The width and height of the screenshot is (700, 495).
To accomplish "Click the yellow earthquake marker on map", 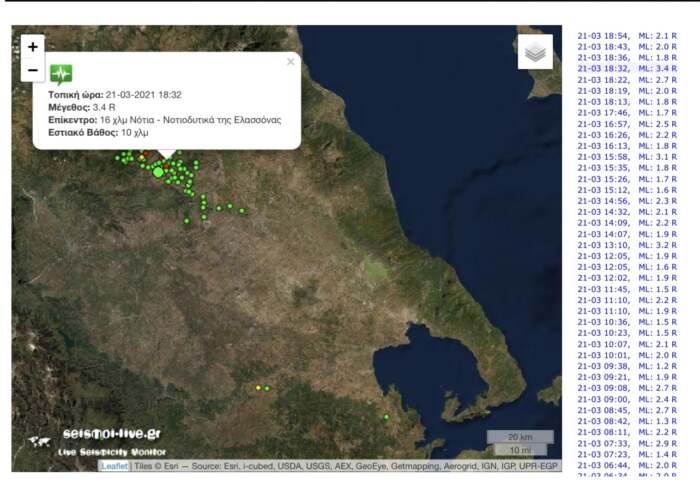I will (x=258, y=388).
